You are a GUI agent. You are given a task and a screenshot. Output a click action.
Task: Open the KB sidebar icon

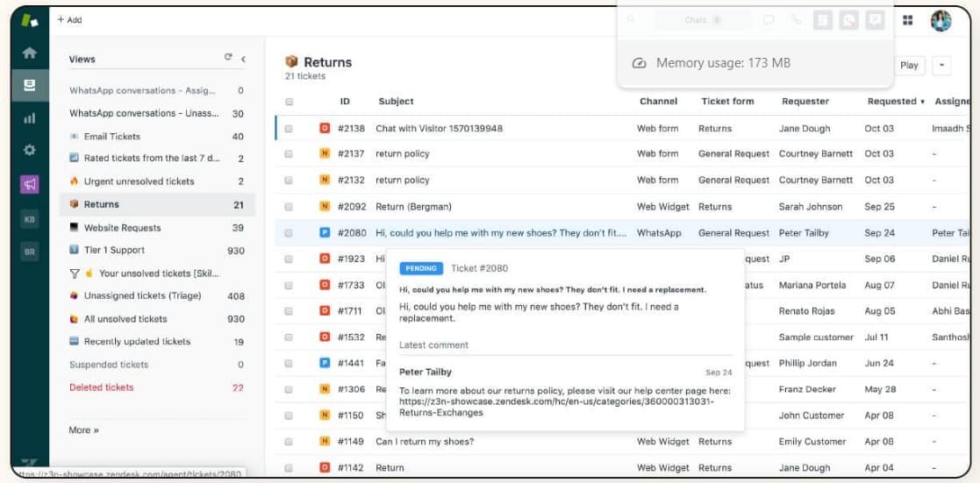click(29, 218)
